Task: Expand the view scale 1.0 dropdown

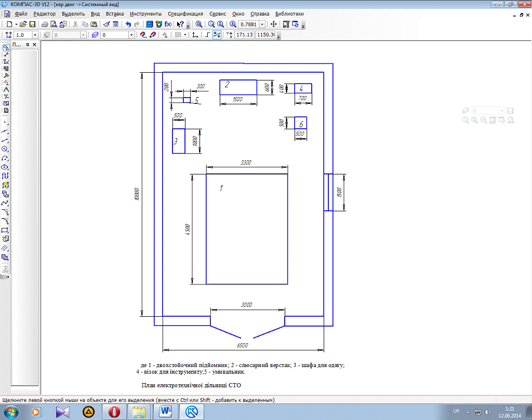Action: [35, 35]
